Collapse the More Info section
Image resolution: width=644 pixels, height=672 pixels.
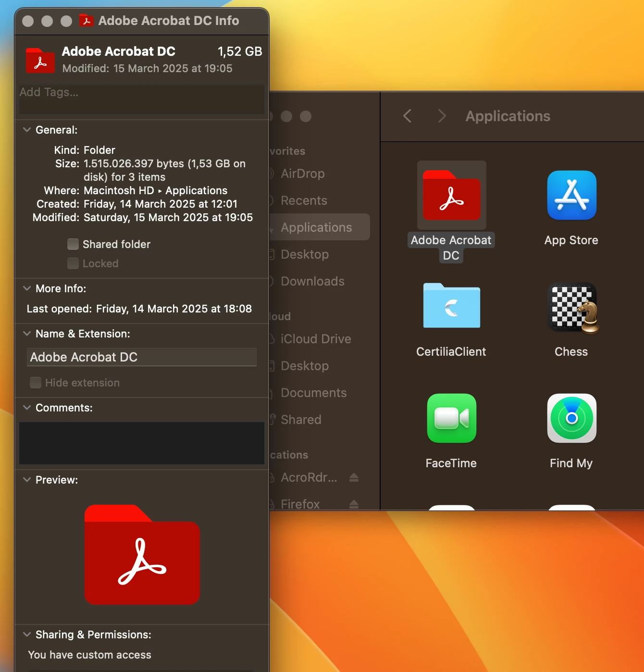[27, 288]
